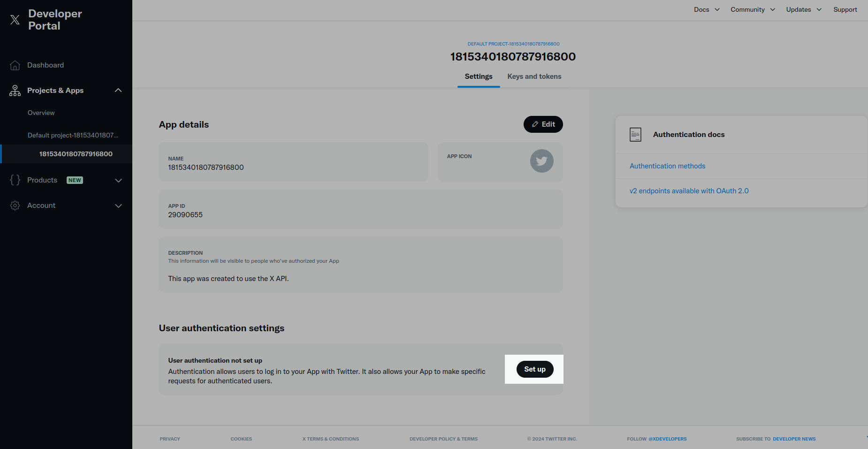
Task: Click the Projects & Apps hierarchy icon
Action: (x=15, y=91)
